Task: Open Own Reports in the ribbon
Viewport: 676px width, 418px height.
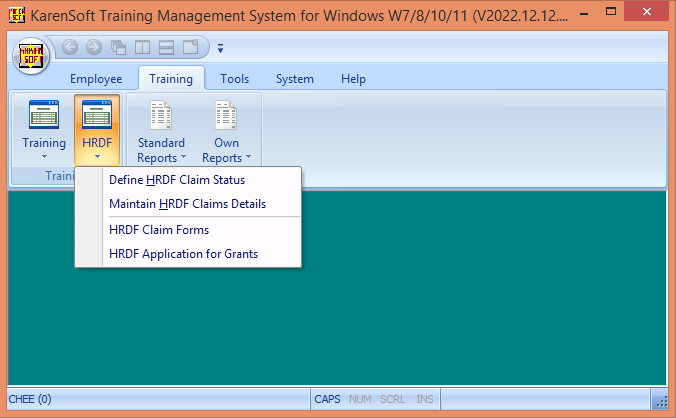Action: [x=226, y=130]
